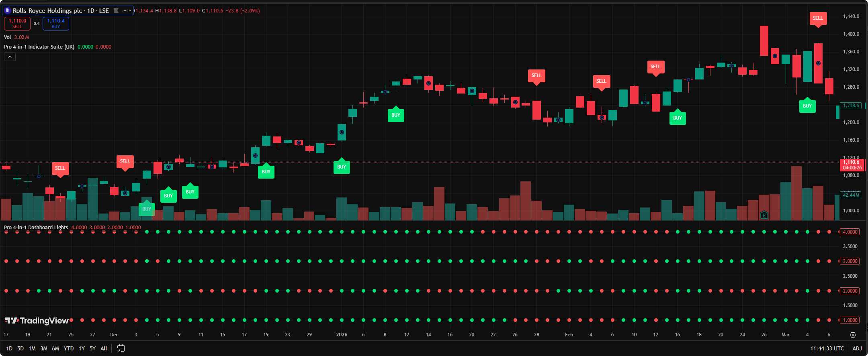Screen dimensions: 868x356
Task: Click the 1.0000 dashboard axis label
Action: point(850,320)
